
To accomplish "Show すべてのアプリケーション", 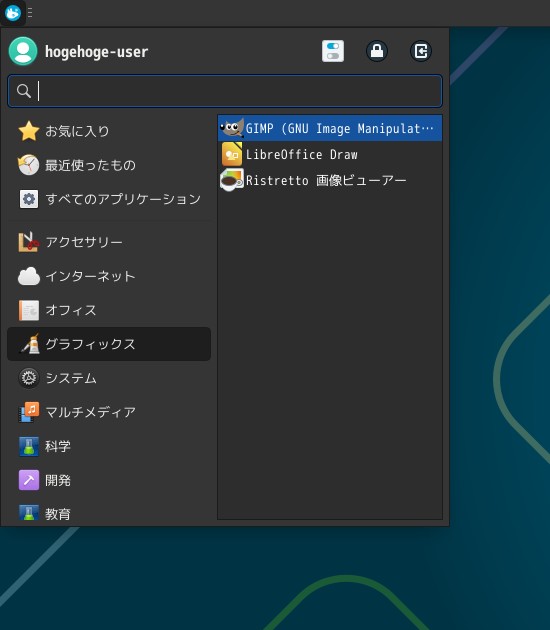I will point(109,199).
